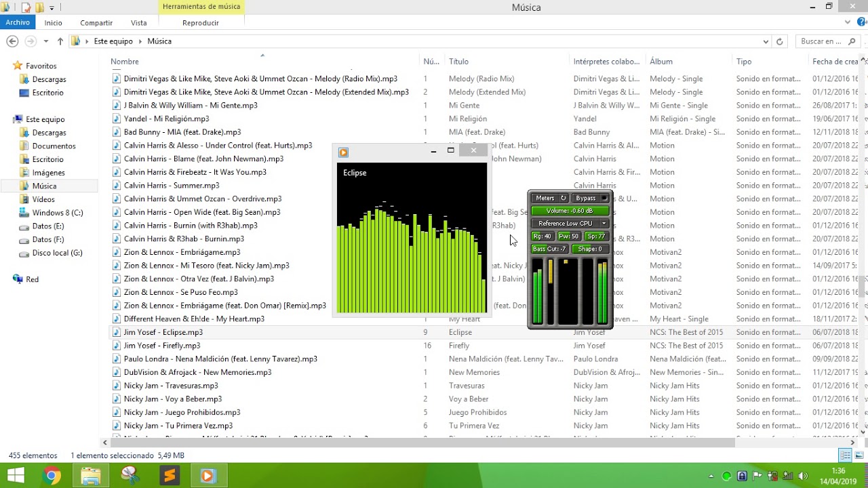Screen dimensions: 868x488
Task: Go back with the Explorer back arrow
Action: tap(12, 41)
